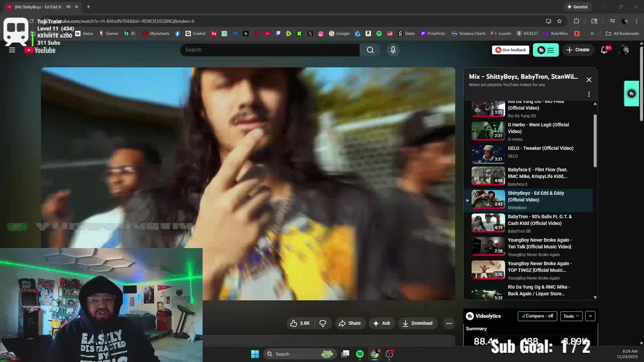The width and height of the screenshot is (644, 362).
Task: Open the status bookmark
Action: (x=85, y=34)
